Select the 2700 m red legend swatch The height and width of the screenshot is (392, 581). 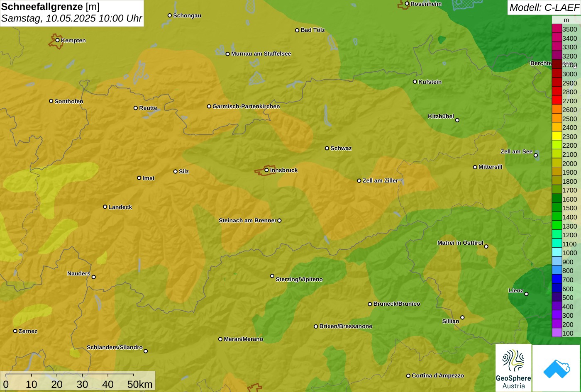[x=557, y=101]
